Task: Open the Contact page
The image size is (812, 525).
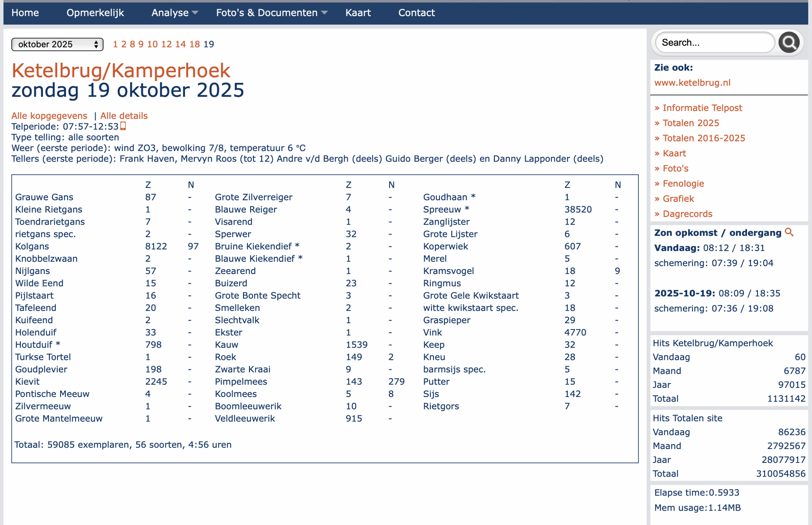Action: tap(416, 13)
